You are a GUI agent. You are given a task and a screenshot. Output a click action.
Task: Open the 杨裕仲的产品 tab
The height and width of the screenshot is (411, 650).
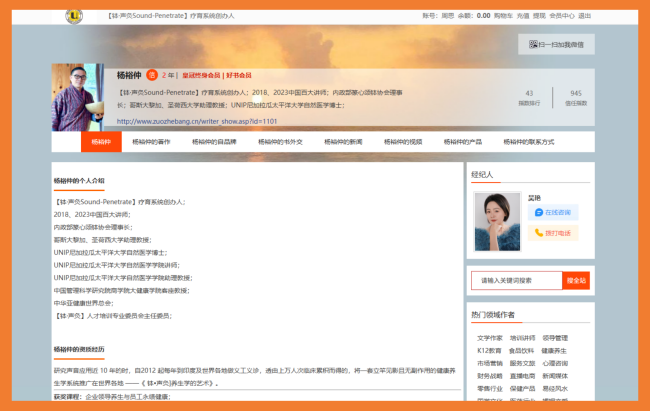point(463,142)
